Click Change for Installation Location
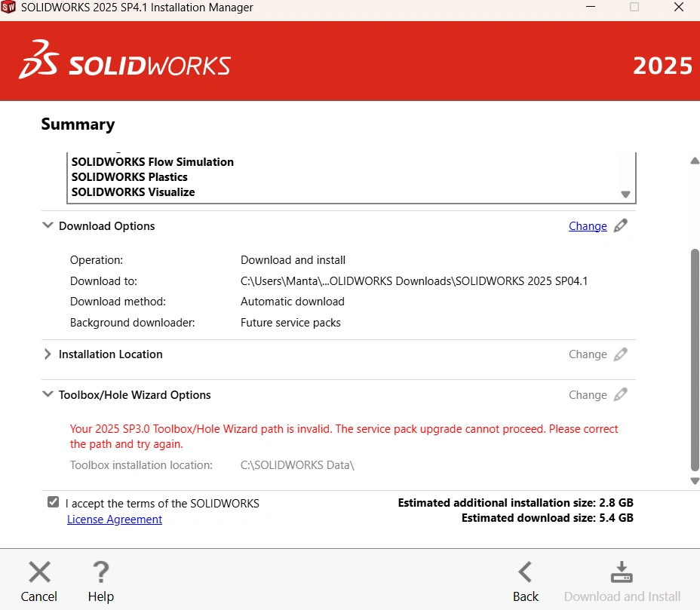 point(588,354)
